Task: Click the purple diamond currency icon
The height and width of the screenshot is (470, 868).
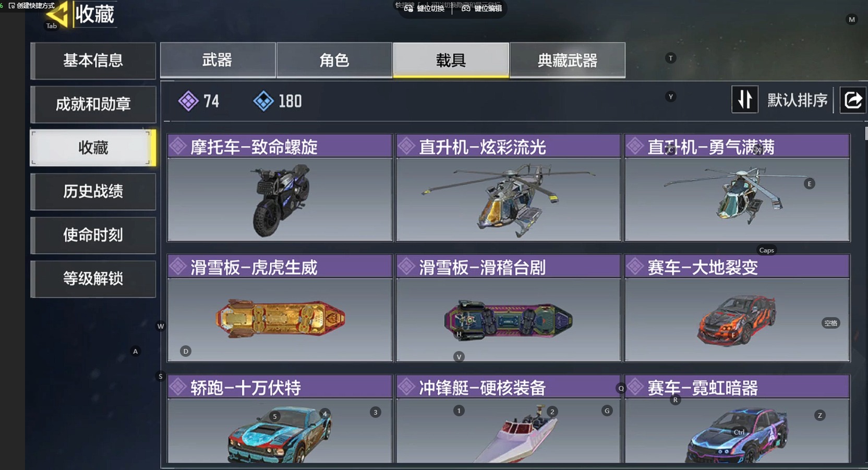Action: point(188,101)
